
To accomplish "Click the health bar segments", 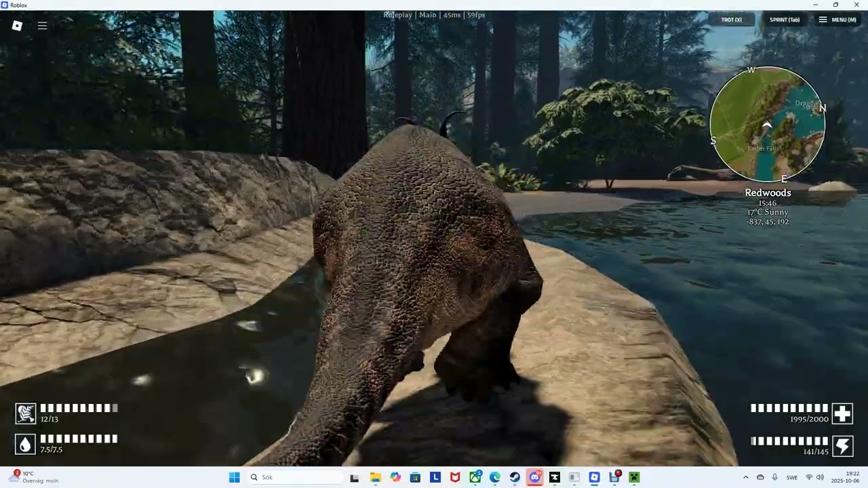I will tap(789, 408).
